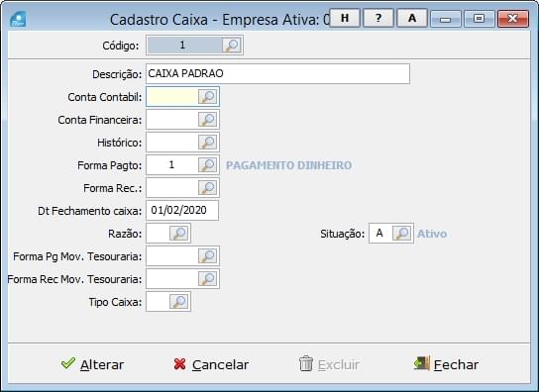Click Forma Rec Mov. Tesouraria magnifier
This screenshot has width=539, height=392.
(208, 278)
